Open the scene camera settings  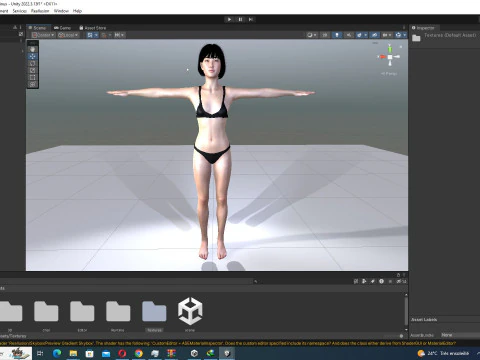click(387, 35)
